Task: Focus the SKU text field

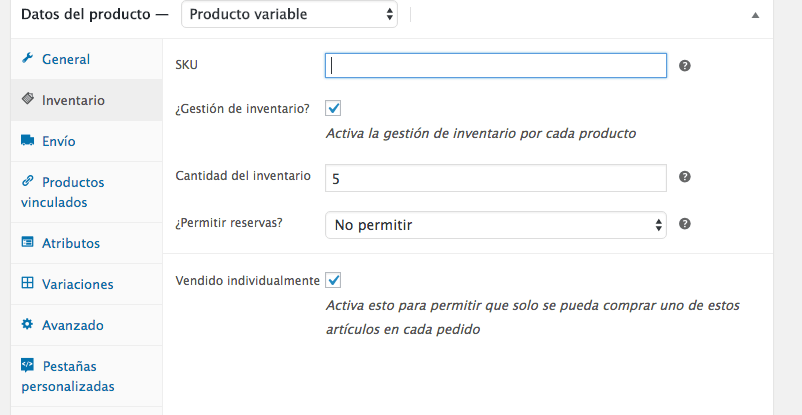Action: pos(496,65)
